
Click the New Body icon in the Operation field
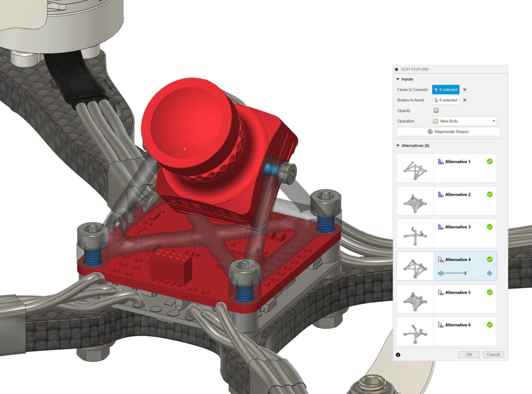pos(436,121)
